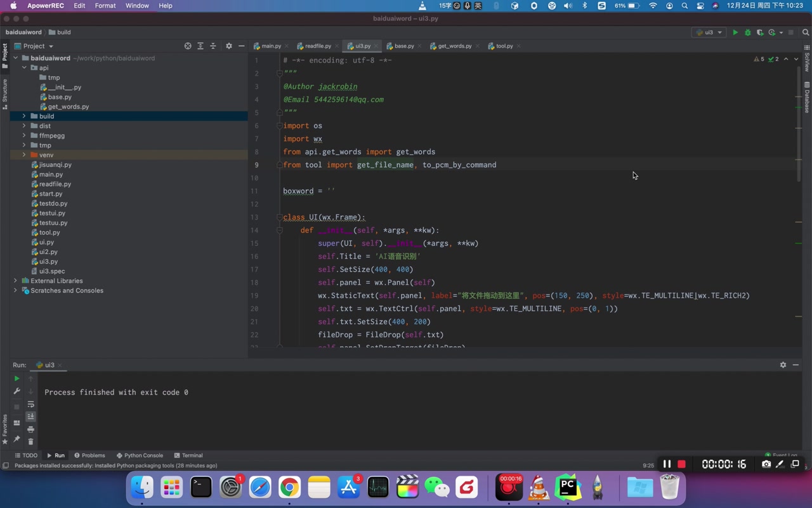Open TODO tool window button
This screenshot has width=812, height=508.
pos(26,455)
